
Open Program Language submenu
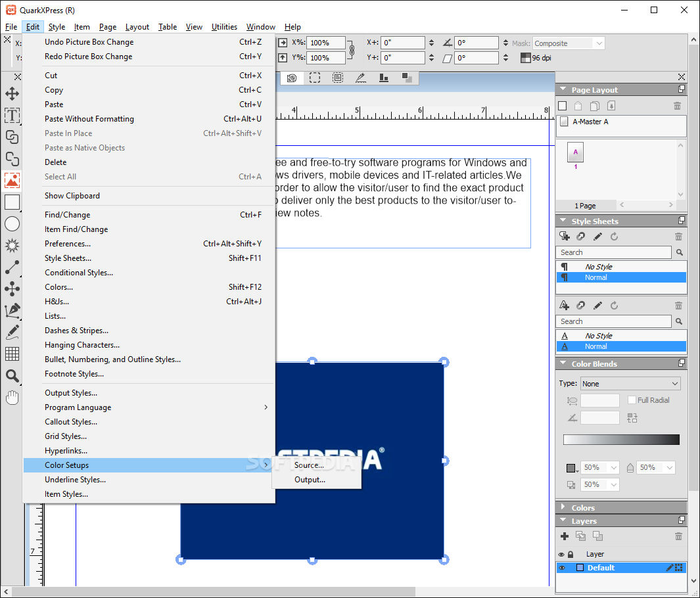coord(149,407)
